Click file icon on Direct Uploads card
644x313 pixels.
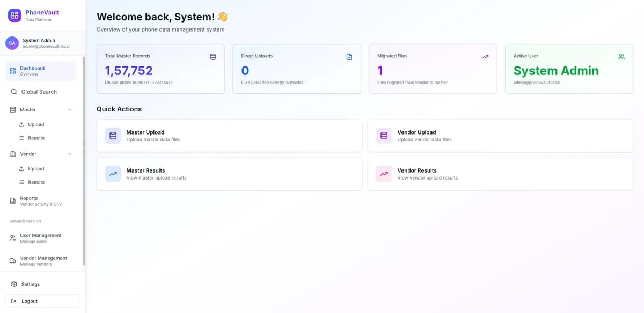point(349,56)
